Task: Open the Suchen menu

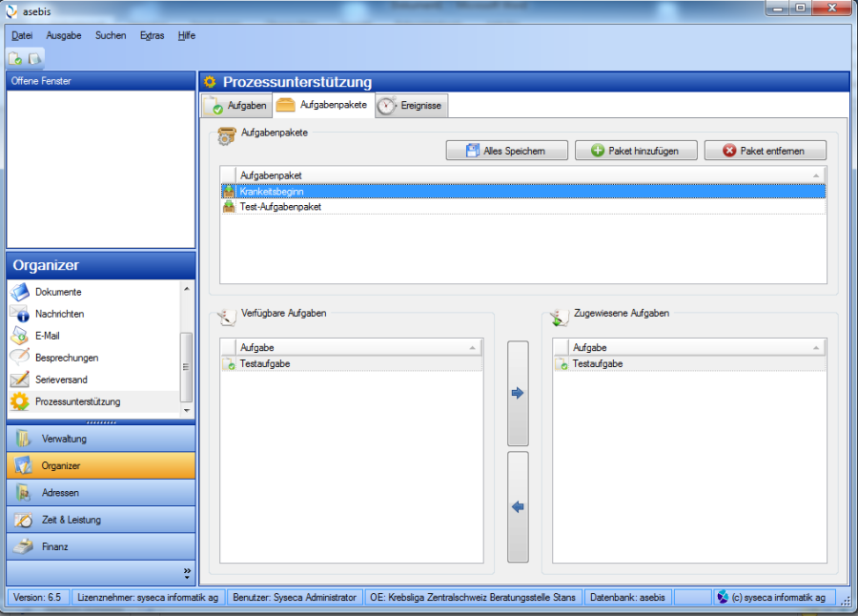Action: click(111, 35)
